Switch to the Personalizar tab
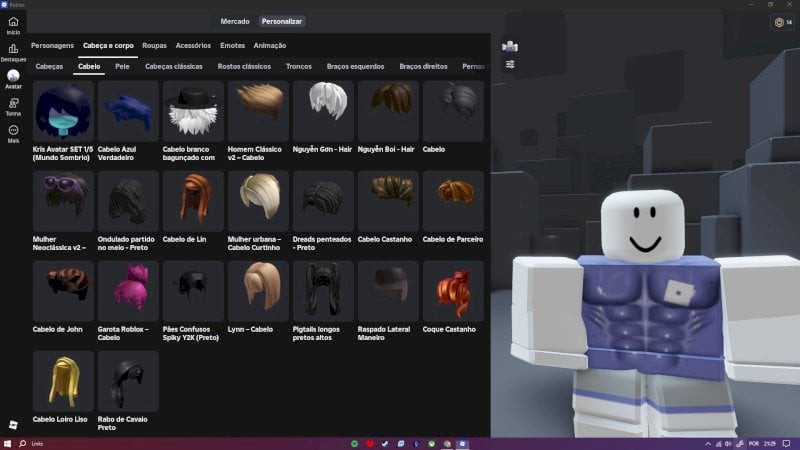 pyautogui.click(x=282, y=21)
